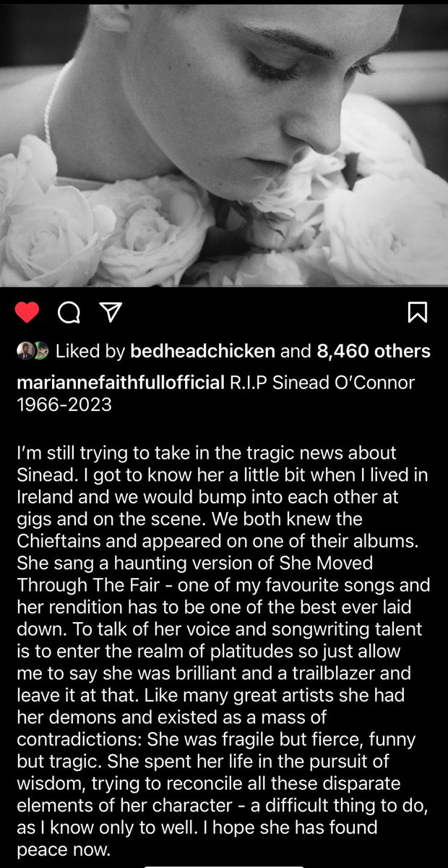View the 8,460 others who liked
Screen dimensions: 448x868
click(374, 352)
